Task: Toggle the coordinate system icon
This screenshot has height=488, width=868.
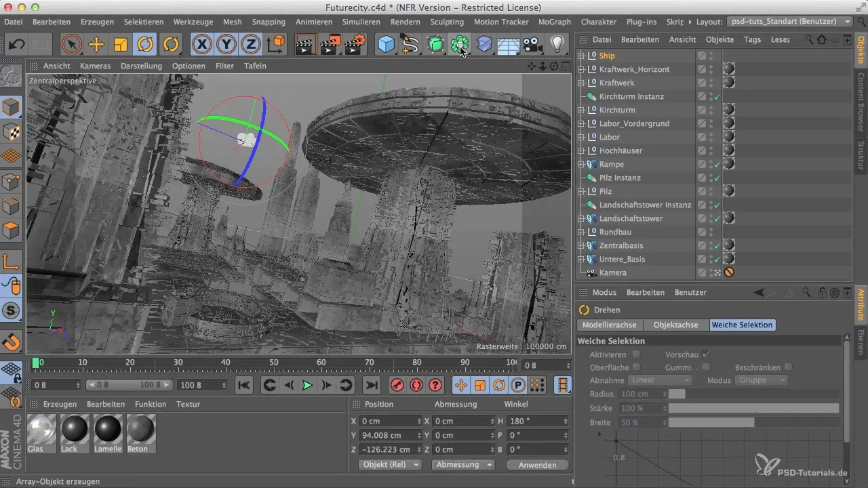Action: [x=276, y=45]
